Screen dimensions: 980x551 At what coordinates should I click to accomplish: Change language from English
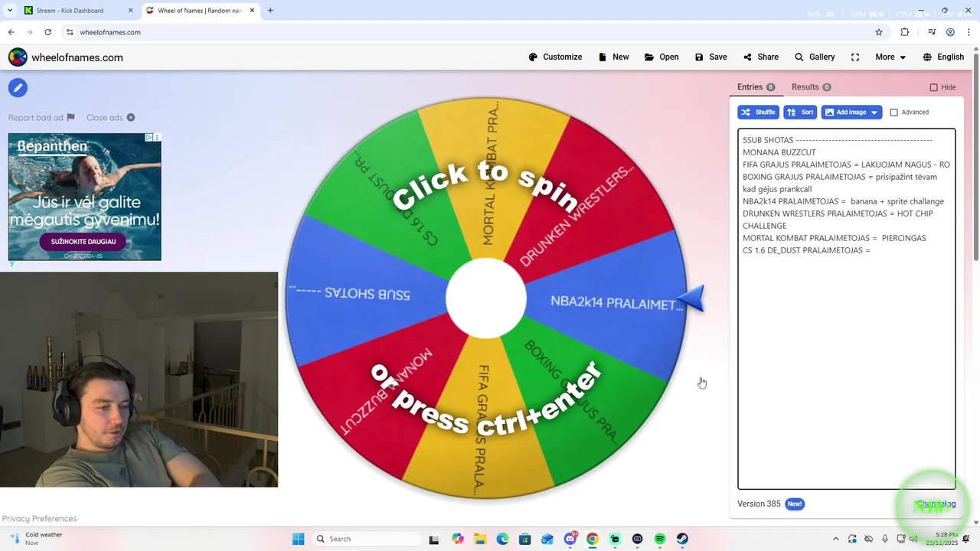click(943, 57)
